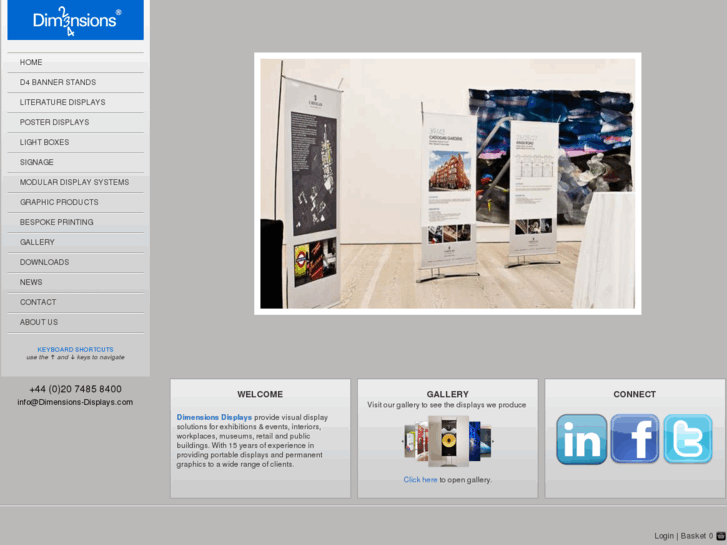The height and width of the screenshot is (545, 727).
Task: Go to the Downloads page
Action: click(x=44, y=262)
